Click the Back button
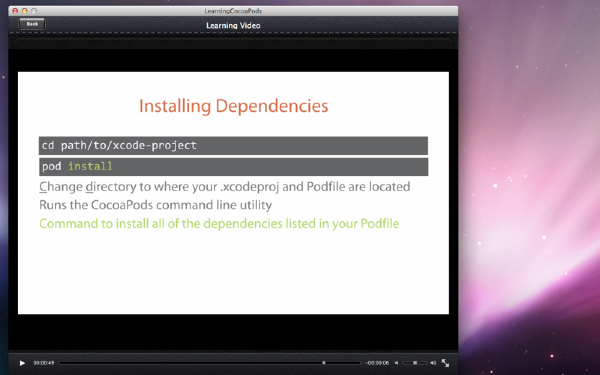 (32, 24)
